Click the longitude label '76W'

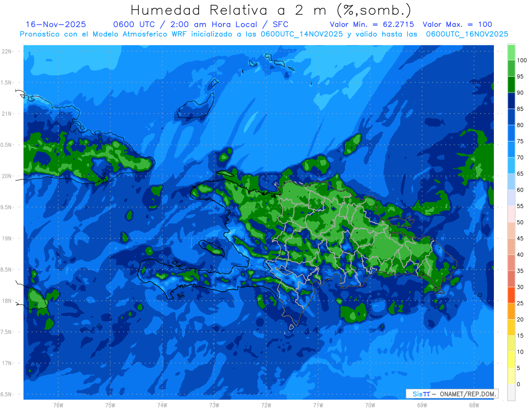coord(58,405)
